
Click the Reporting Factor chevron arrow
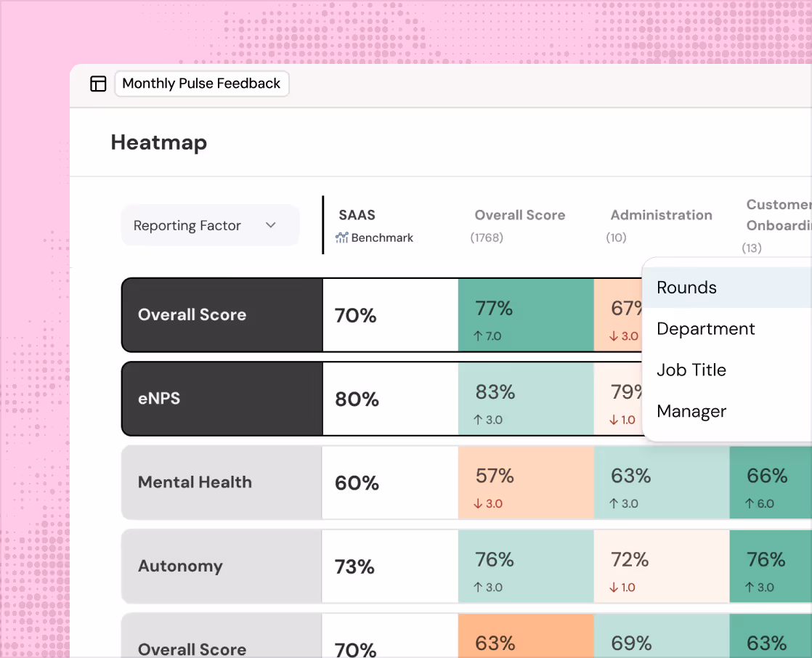pyautogui.click(x=270, y=225)
